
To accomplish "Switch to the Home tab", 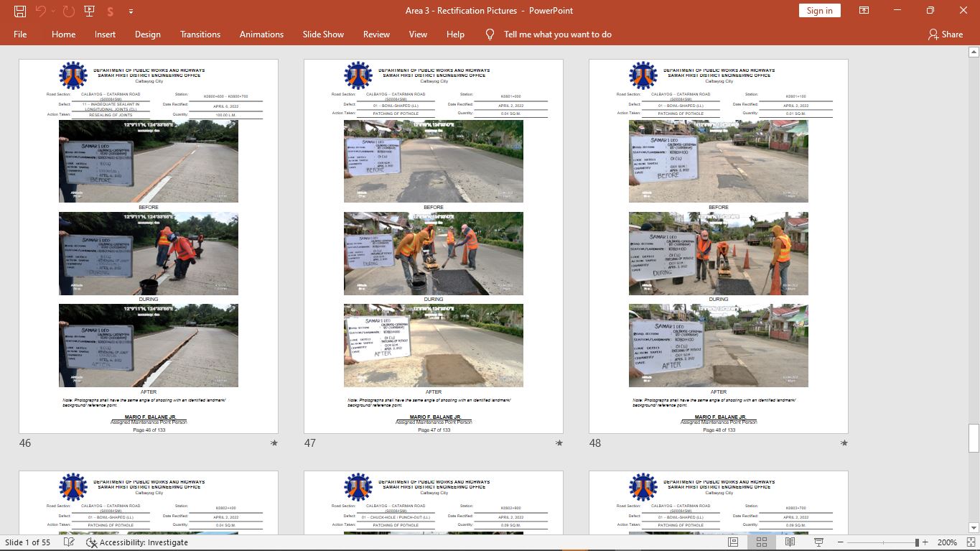I will tap(63, 34).
